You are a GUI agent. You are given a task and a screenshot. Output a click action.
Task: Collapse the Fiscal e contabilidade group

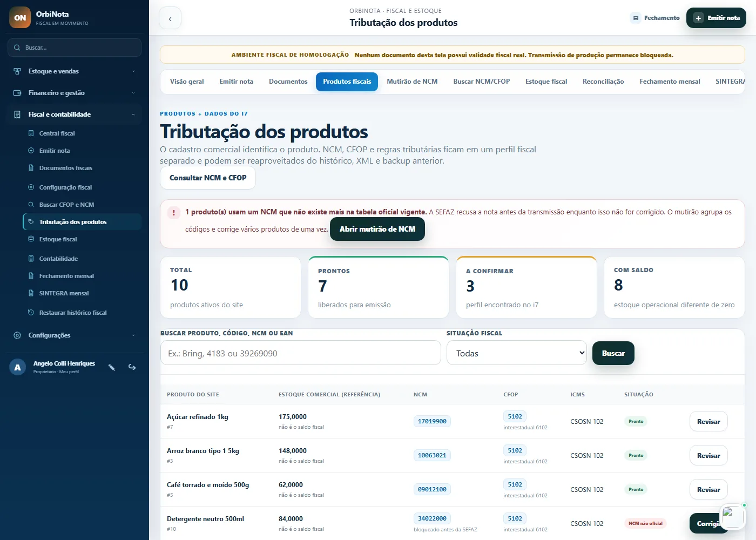pos(75,114)
